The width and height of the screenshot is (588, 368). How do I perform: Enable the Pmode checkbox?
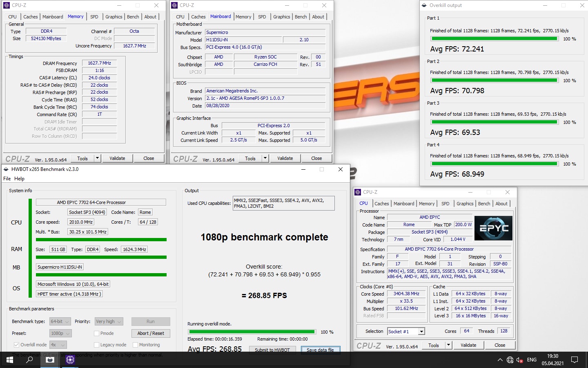coord(97,334)
